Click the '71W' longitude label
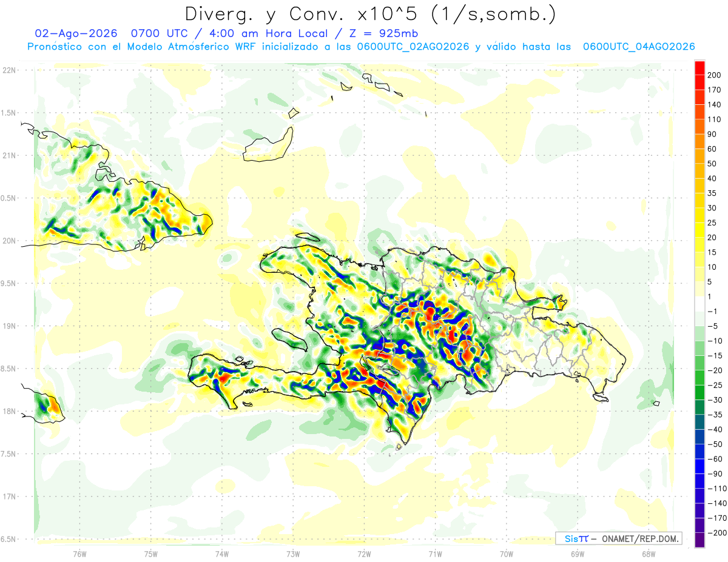 (x=435, y=554)
